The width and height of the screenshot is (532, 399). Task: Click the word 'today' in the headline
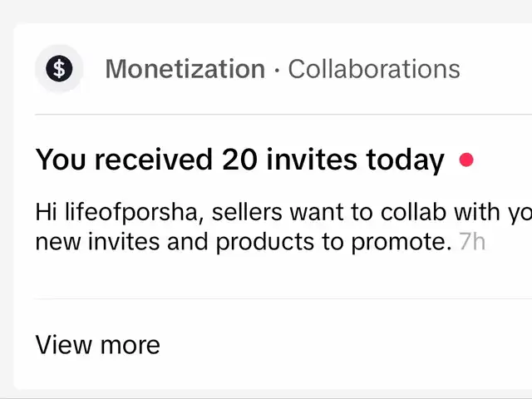click(x=405, y=160)
